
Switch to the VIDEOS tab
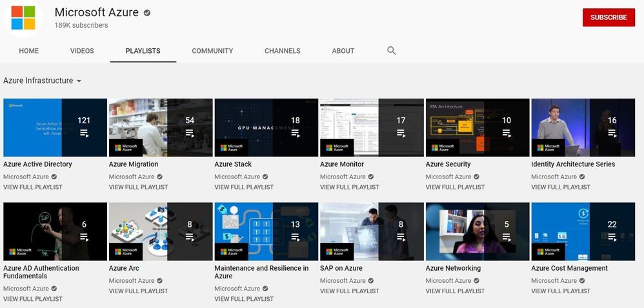pyautogui.click(x=82, y=51)
